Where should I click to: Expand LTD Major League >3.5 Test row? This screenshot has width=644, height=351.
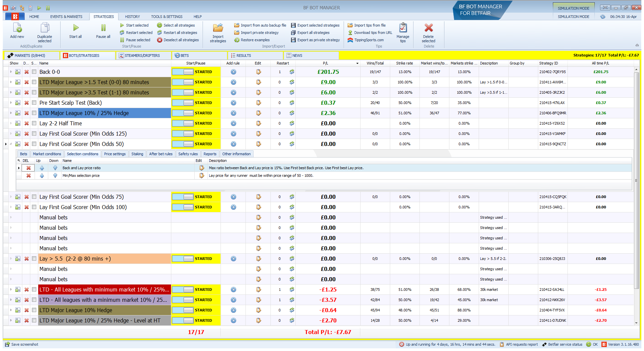pyautogui.click(x=11, y=92)
